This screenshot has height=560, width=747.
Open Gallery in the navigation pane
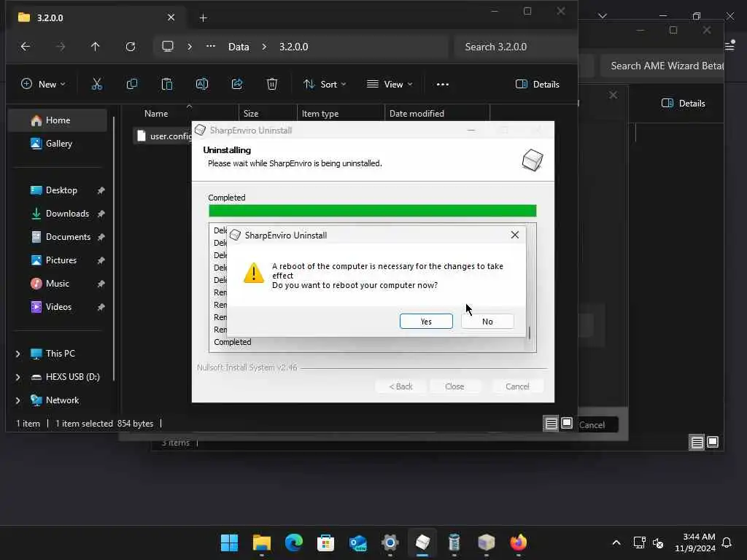[58, 144]
